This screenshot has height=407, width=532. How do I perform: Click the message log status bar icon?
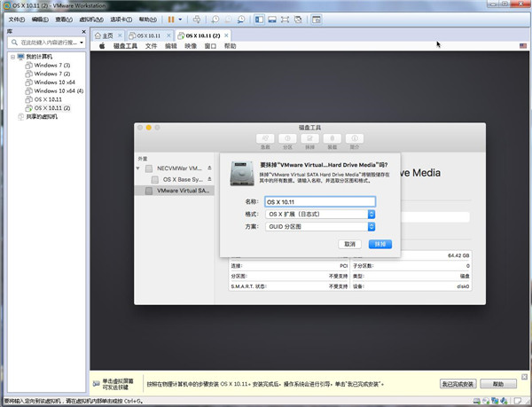tap(518, 401)
